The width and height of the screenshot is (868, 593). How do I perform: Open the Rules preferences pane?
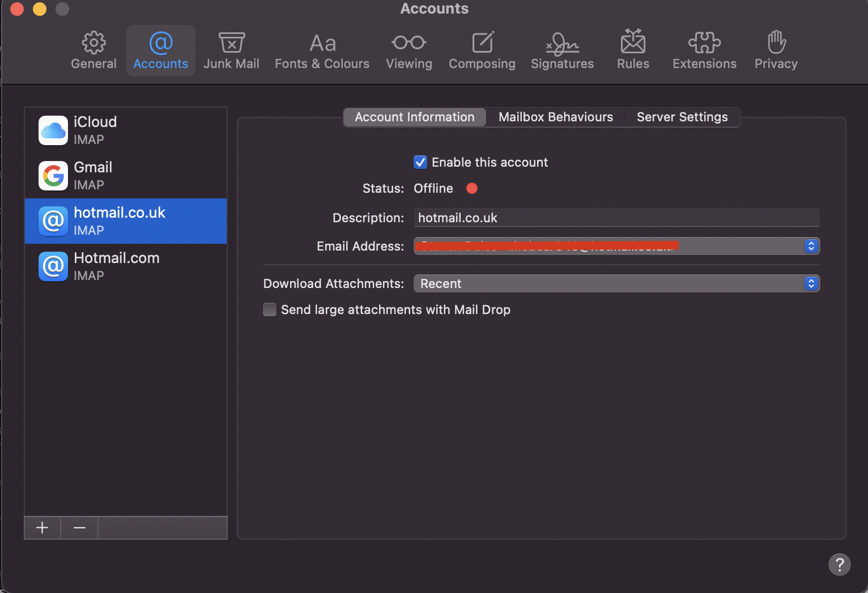point(633,50)
